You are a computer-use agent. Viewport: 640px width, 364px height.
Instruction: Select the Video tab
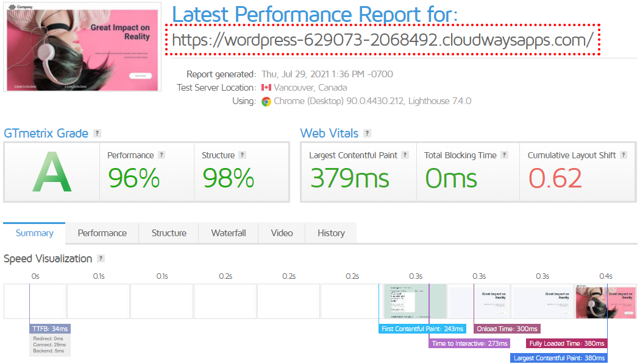coord(281,233)
